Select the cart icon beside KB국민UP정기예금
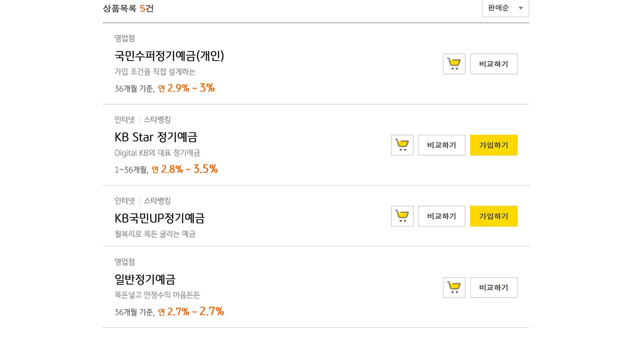The image size is (644, 337). tap(402, 216)
